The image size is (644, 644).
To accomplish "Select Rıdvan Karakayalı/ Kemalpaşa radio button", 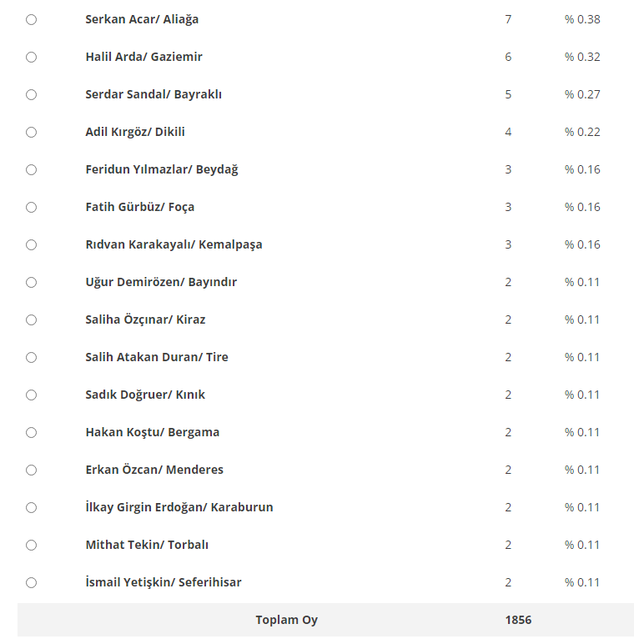I will pos(32,245).
